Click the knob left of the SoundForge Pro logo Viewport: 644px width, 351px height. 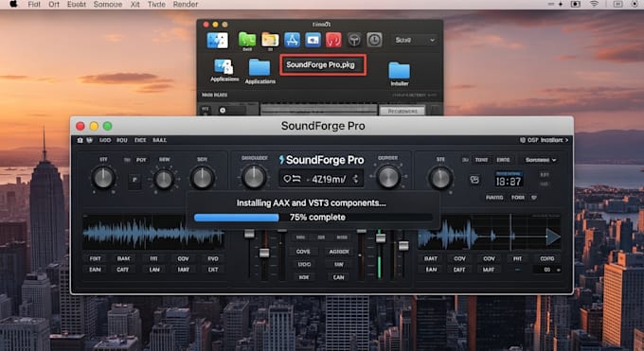click(254, 177)
